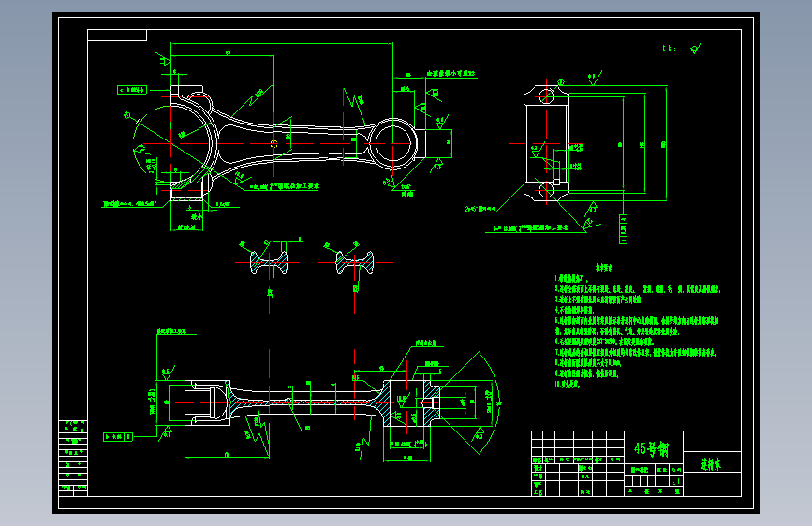812x526 pixels.
Task: Click the "45号钢" material text in title block
Action: (x=652, y=449)
